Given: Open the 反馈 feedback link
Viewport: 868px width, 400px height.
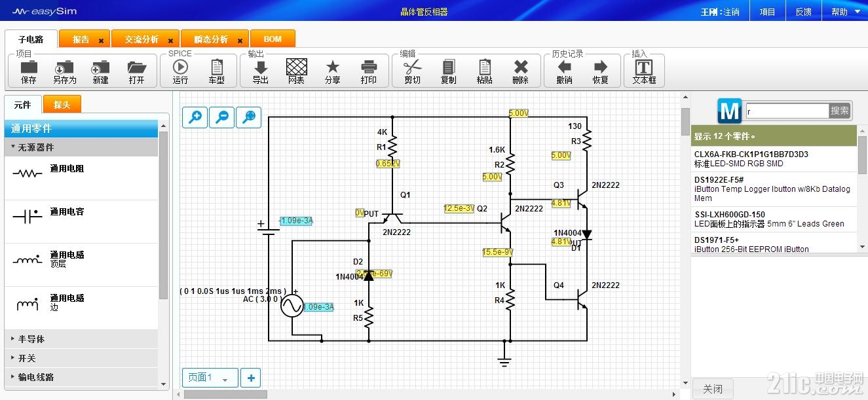Looking at the screenshot, I should click(803, 12).
